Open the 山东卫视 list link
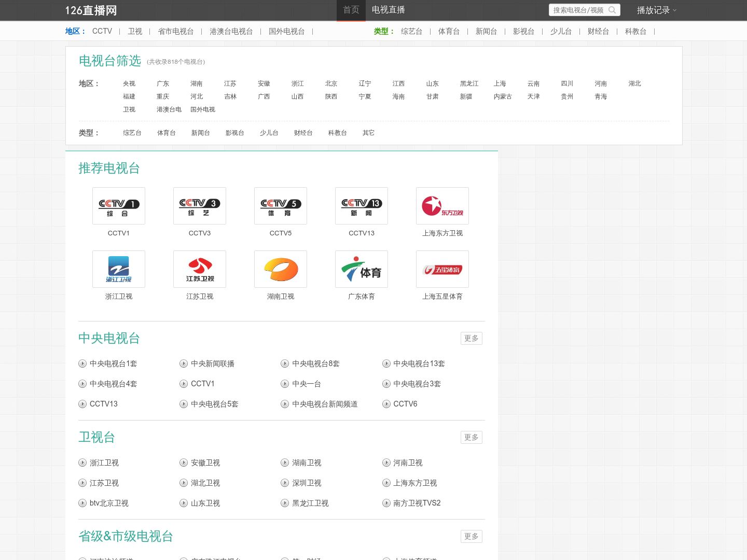 coord(205,503)
